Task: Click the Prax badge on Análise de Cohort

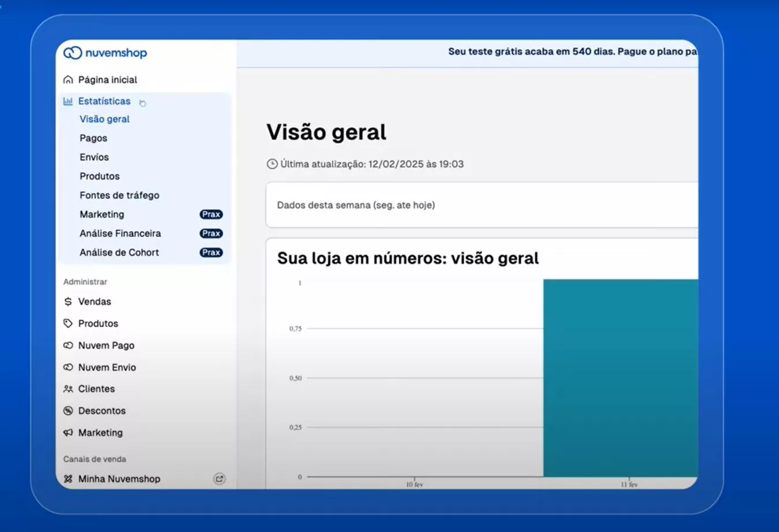Action: click(x=211, y=252)
